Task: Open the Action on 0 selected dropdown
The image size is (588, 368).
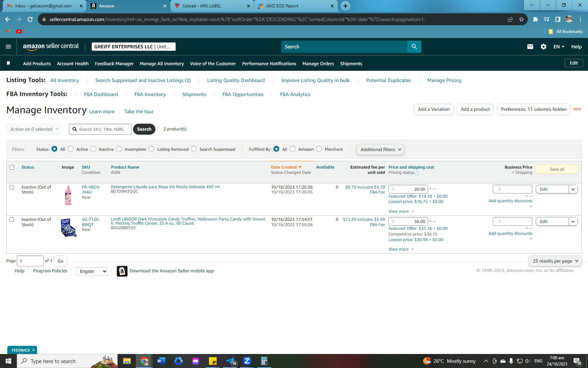Action: point(34,129)
